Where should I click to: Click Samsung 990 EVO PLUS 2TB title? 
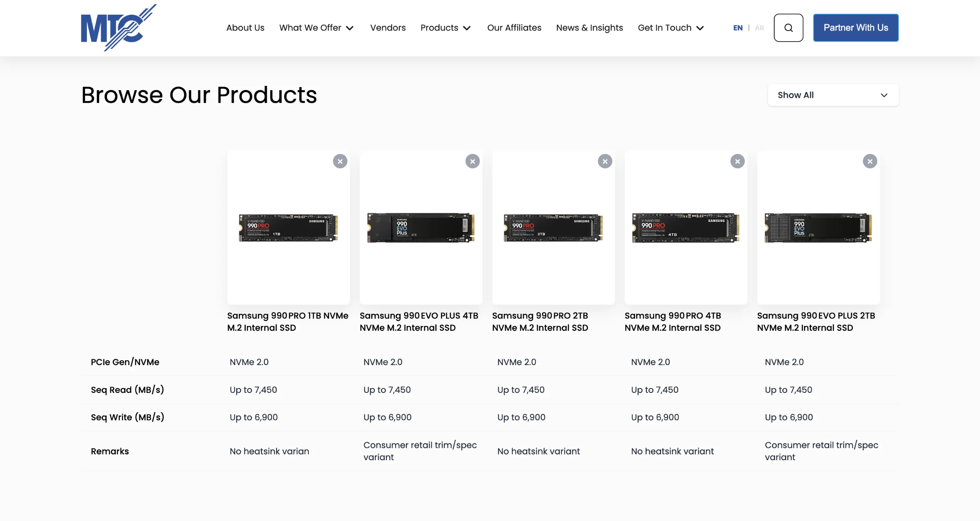click(816, 321)
